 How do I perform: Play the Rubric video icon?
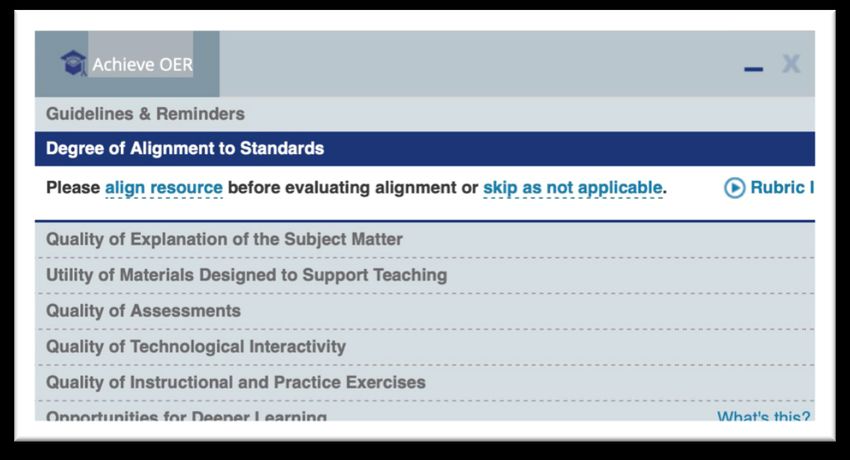tap(735, 188)
